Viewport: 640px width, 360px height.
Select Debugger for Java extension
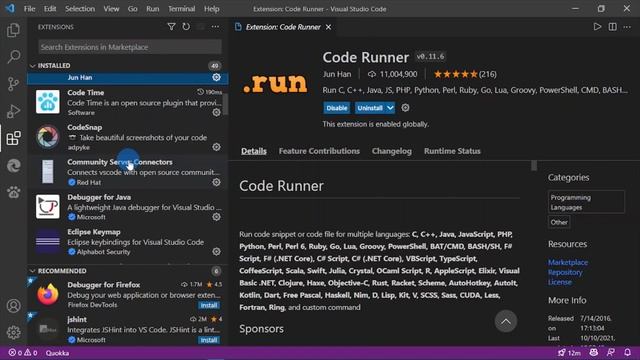click(127, 207)
